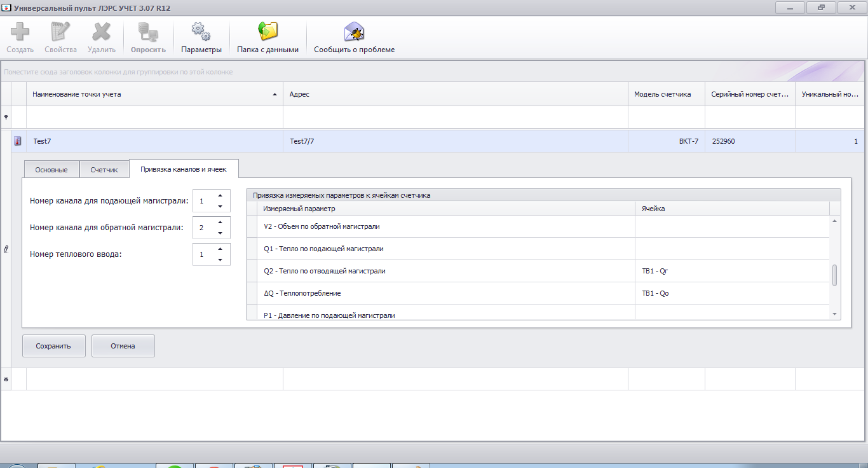Click Сообщить о проблеме bug icon
The height and width of the screenshot is (468, 868).
[354, 32]
